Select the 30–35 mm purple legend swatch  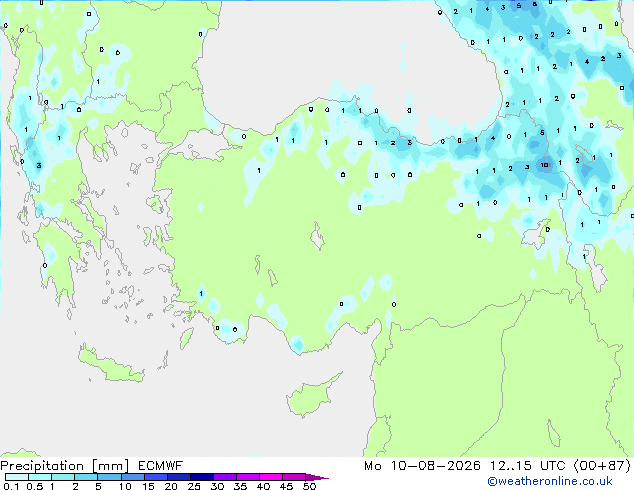[x=224, y=477]
